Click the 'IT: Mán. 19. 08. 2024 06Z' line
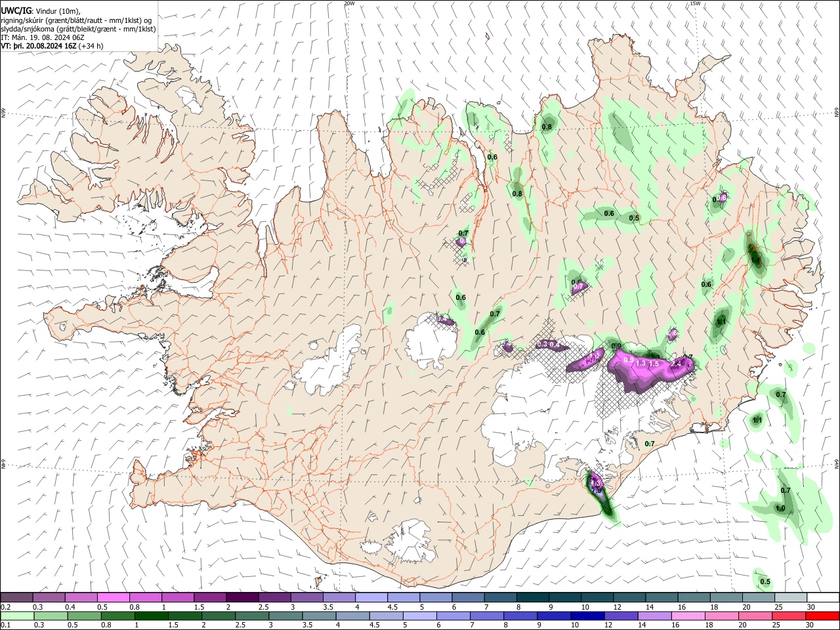Viewport: 840px width, 630px height. tap(44, 37)
